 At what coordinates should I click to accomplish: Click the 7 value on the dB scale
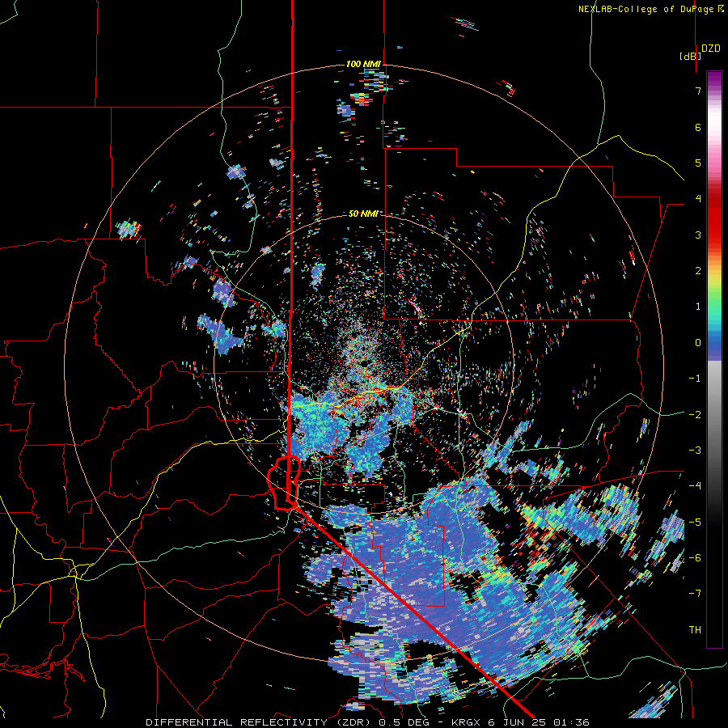(x=698, y=91)
